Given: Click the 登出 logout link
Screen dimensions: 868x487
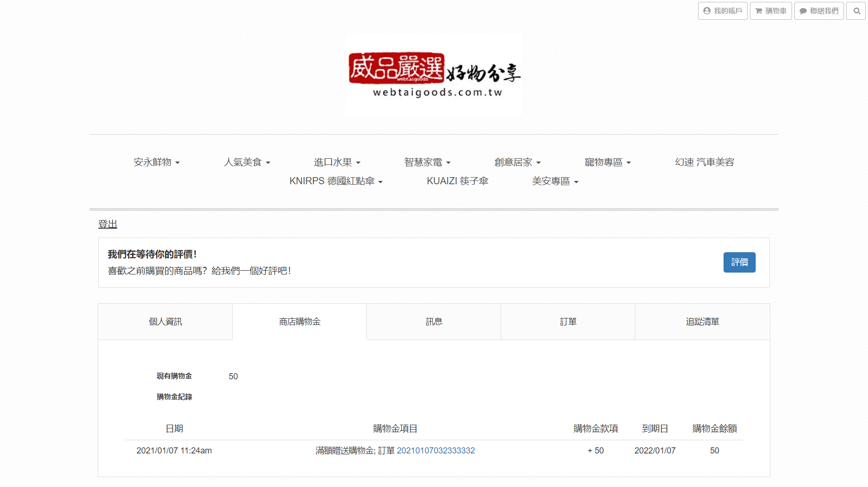Looking at the screenshot, I should 108,224.
